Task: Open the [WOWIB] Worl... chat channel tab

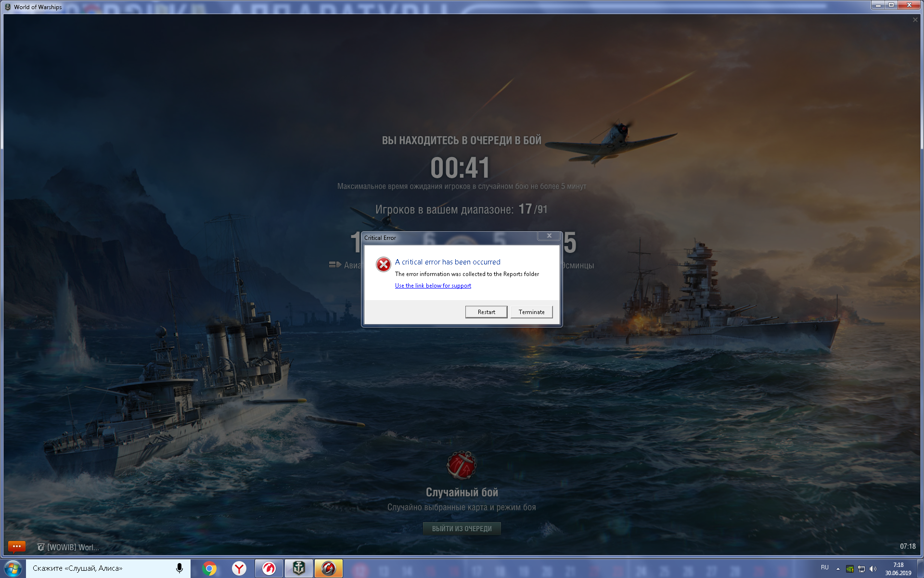Action: pyautogui.click(x=68, y=547)
